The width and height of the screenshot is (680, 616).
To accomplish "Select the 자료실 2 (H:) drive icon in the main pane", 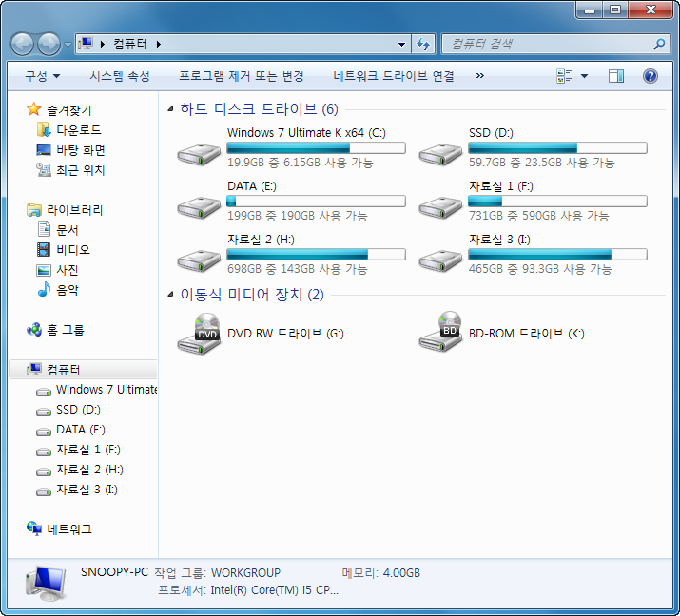I will (x=199, y=261).
